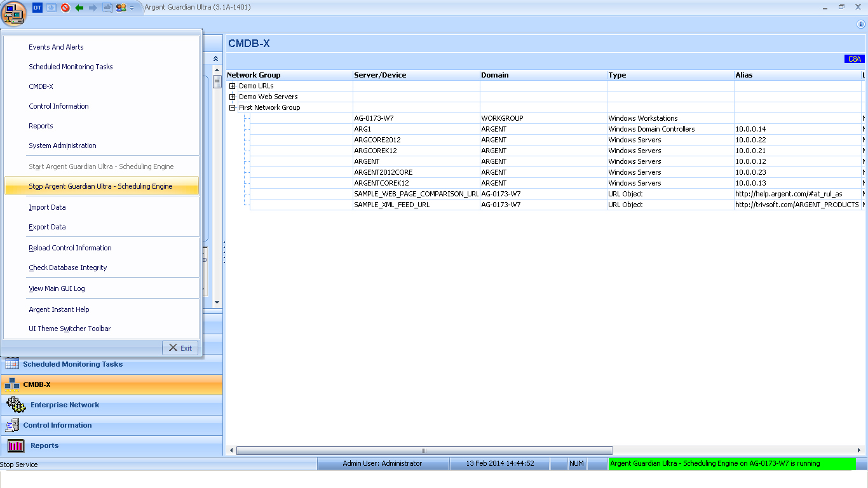The image size is (868, 488).
Task: Click the two-users icon in toolbar
Action: pos(121,8)
